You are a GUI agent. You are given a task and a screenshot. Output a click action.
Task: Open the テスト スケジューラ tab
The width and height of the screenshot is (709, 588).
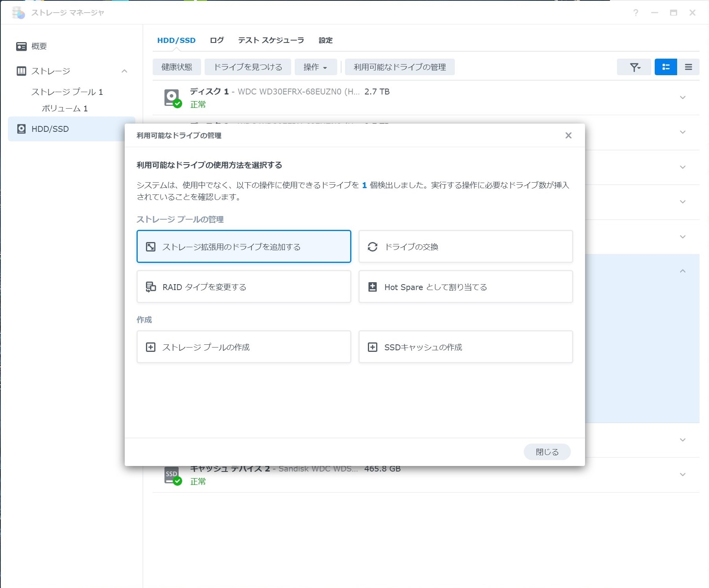coord(271,40)
